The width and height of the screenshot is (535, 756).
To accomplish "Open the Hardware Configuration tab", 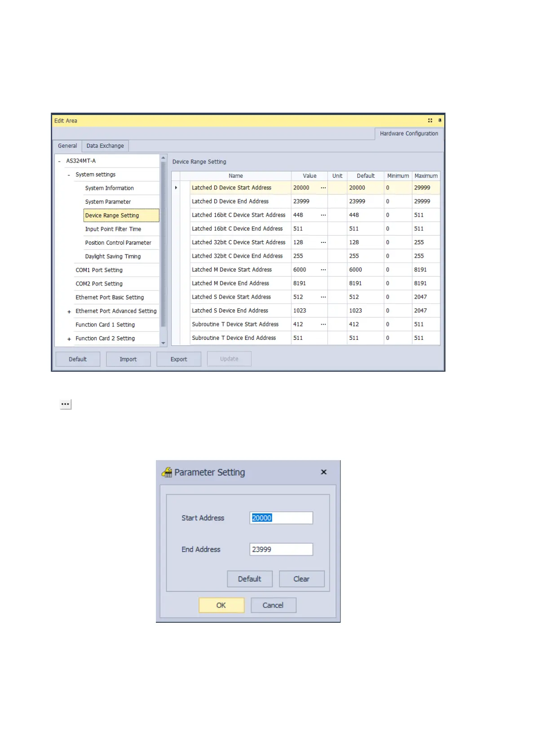I will click(409, 134).
